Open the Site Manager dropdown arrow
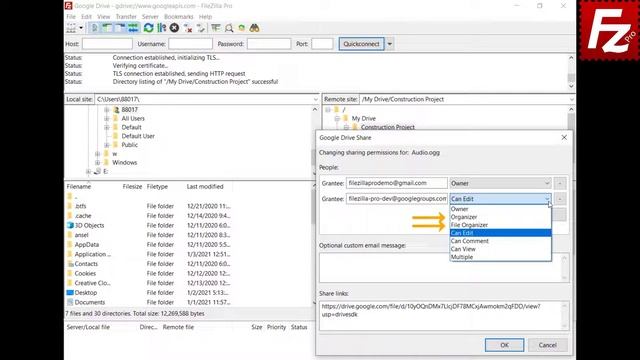Image resolution: width=640 pixels, height=360 pixels. tap(81, 28)
